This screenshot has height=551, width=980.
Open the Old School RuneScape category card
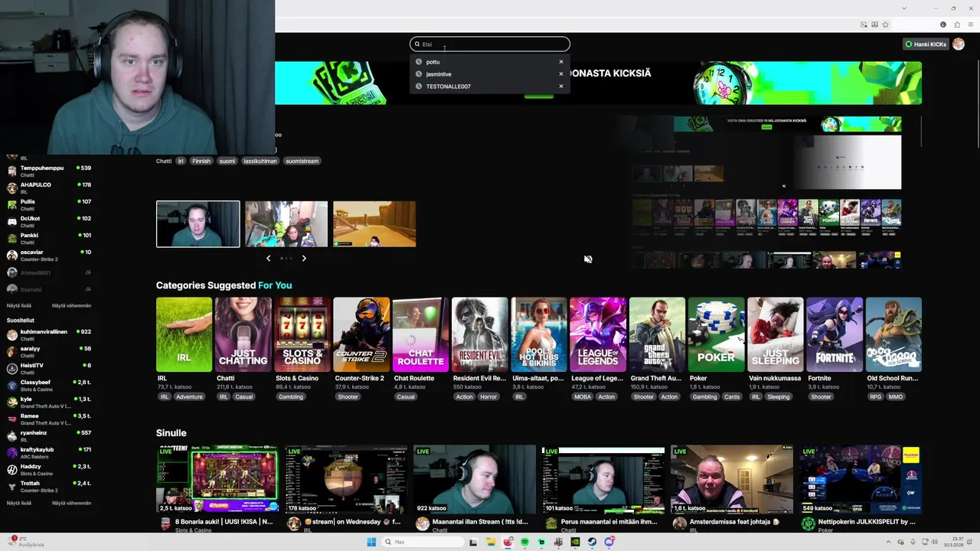click(893, 335)
